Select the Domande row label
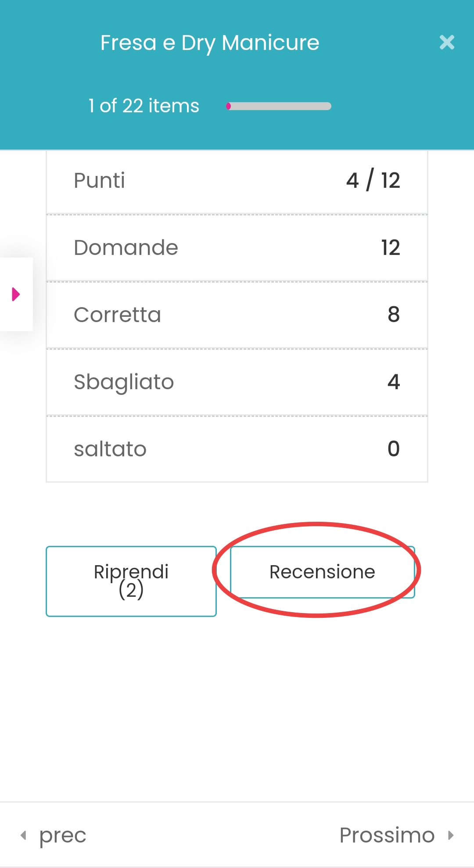 point(126,247)
